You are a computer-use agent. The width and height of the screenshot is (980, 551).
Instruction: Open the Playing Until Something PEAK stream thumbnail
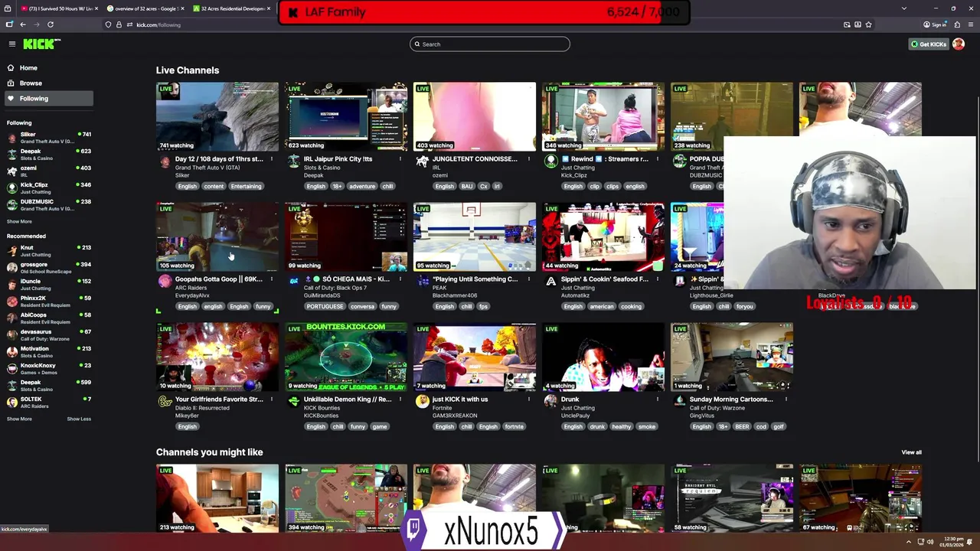point(475,237)
